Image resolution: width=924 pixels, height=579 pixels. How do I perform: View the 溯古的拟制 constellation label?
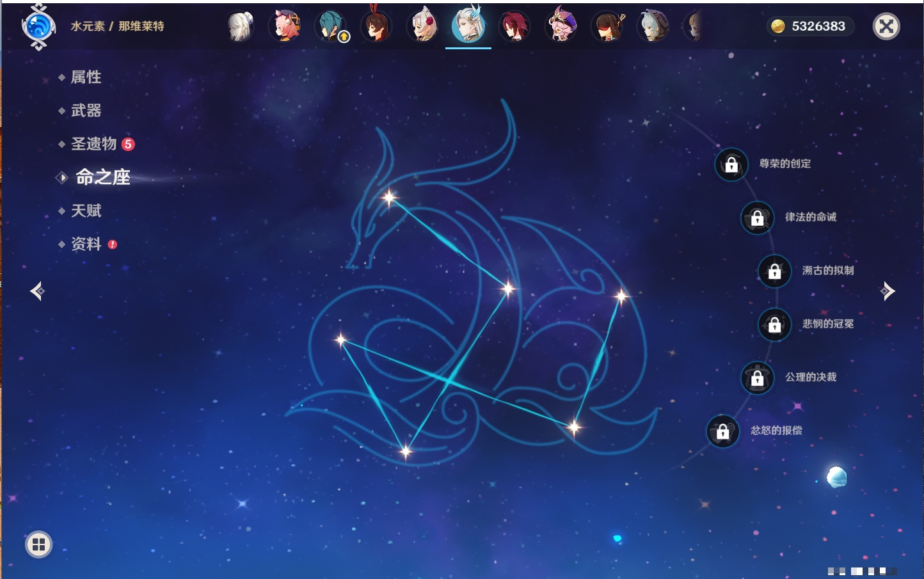tap(828, 270)
